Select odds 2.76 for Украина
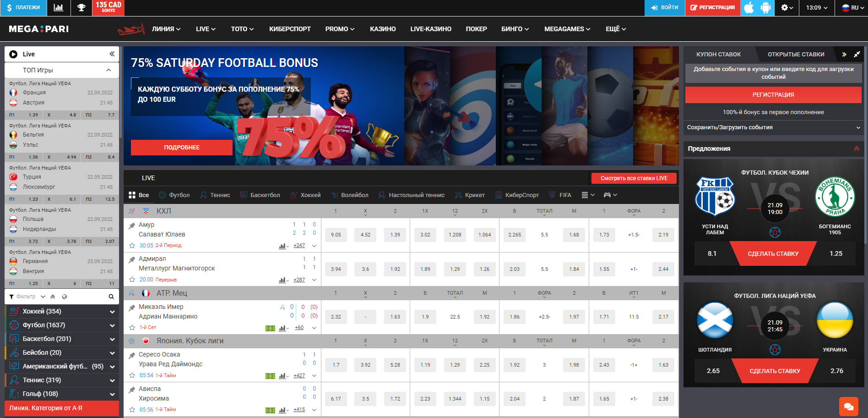The image size is (868, 418). [837, 371]
